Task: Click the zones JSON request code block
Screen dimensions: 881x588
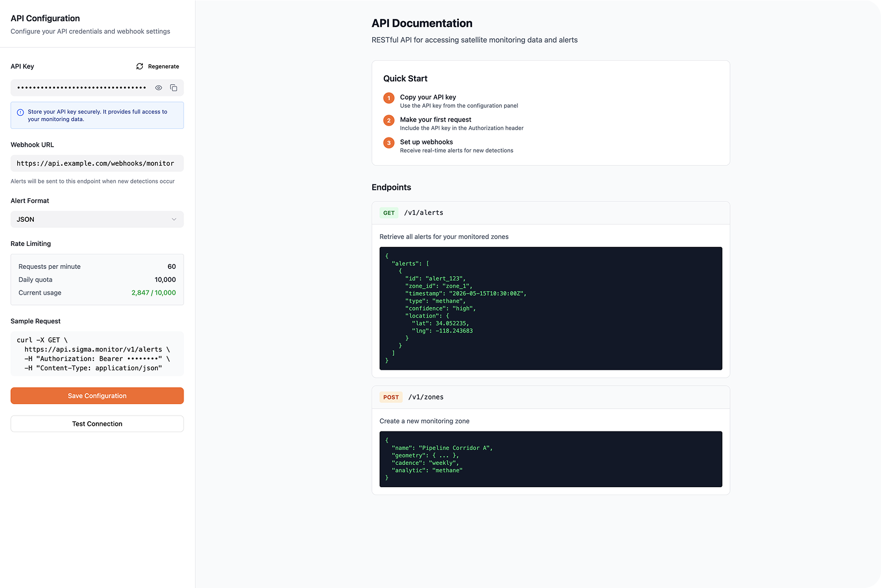Action: point(551,459)
